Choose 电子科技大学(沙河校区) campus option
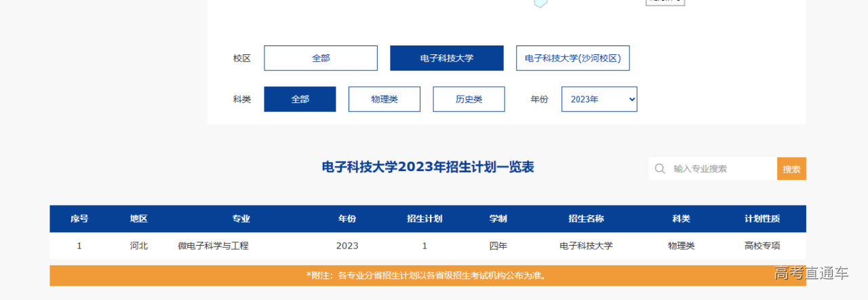 573,58
